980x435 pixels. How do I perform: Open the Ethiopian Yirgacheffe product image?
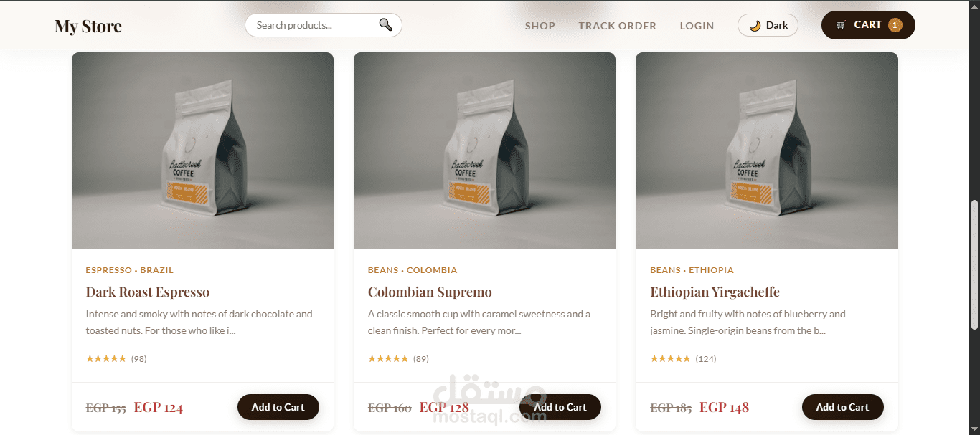(x=767, y=150)
